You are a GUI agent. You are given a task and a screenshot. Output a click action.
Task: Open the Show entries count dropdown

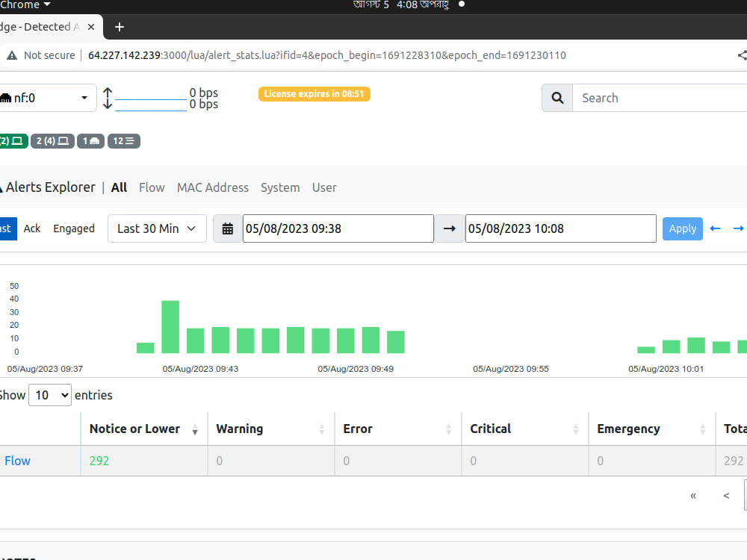pyautogui.click(x=50, y=395)
